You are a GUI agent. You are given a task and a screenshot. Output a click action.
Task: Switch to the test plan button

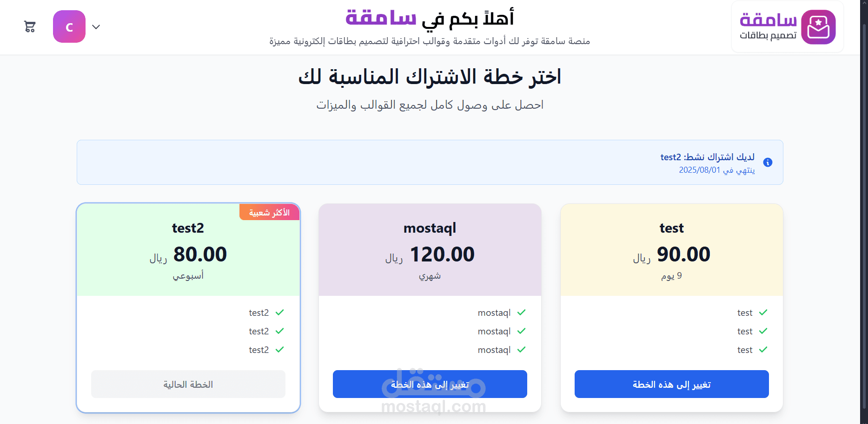pos(671,384)
